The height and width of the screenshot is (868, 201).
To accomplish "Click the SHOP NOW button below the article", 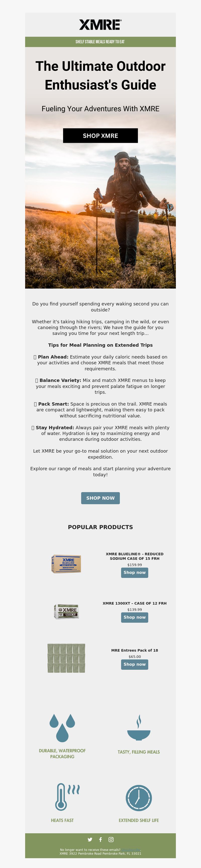I will click(100, 498).
